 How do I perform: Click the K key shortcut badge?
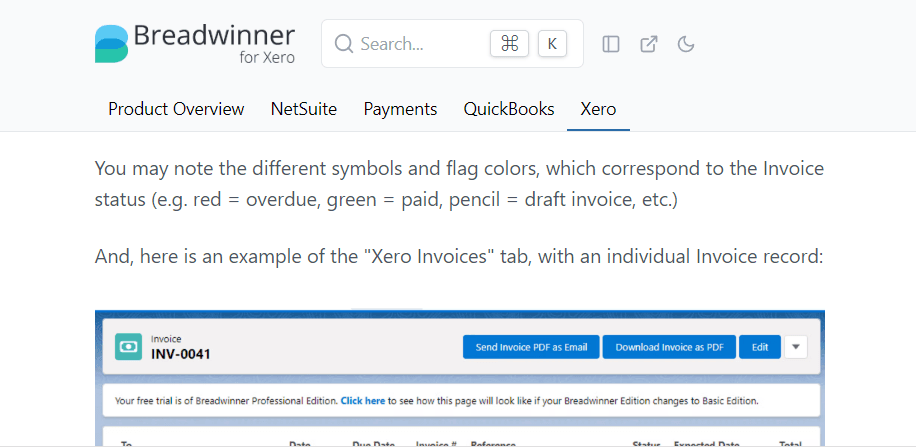pos(552,44)
